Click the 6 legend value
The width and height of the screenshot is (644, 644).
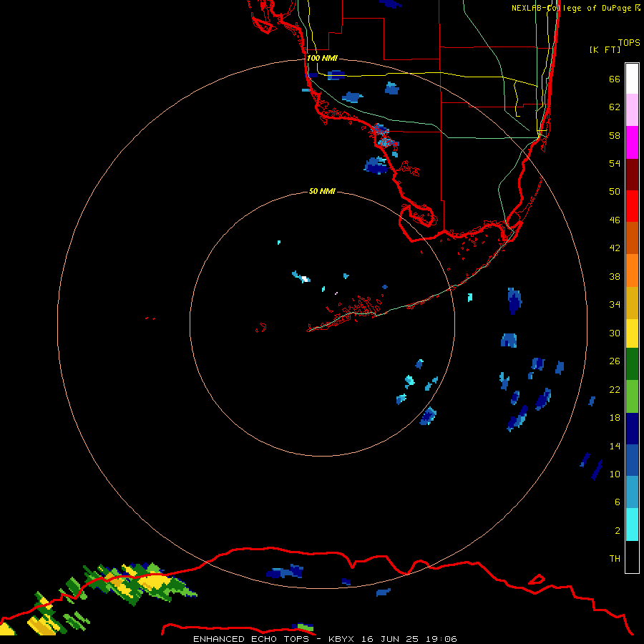(618, 502)
